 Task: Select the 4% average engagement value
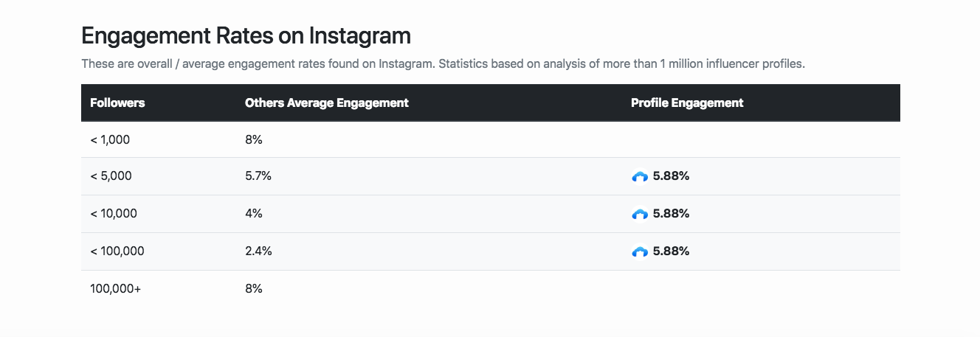coord(253,214)
